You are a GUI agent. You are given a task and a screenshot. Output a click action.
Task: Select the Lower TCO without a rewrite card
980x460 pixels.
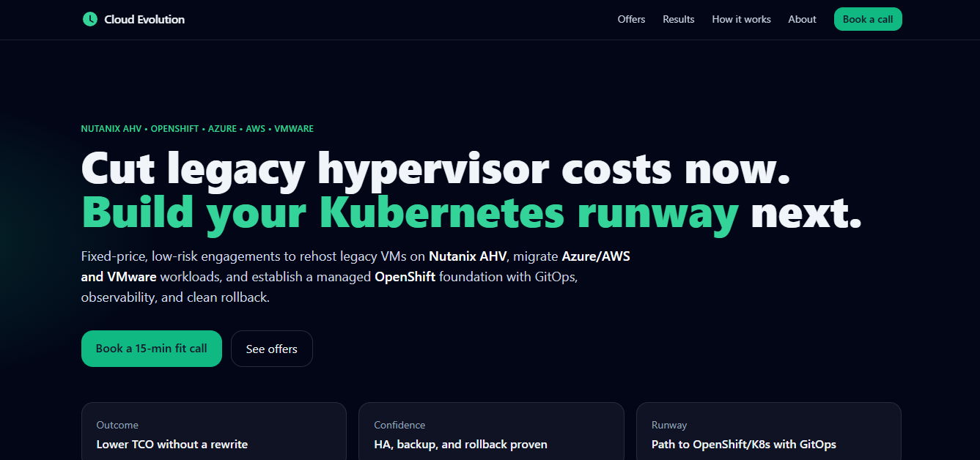click(213, 432)
